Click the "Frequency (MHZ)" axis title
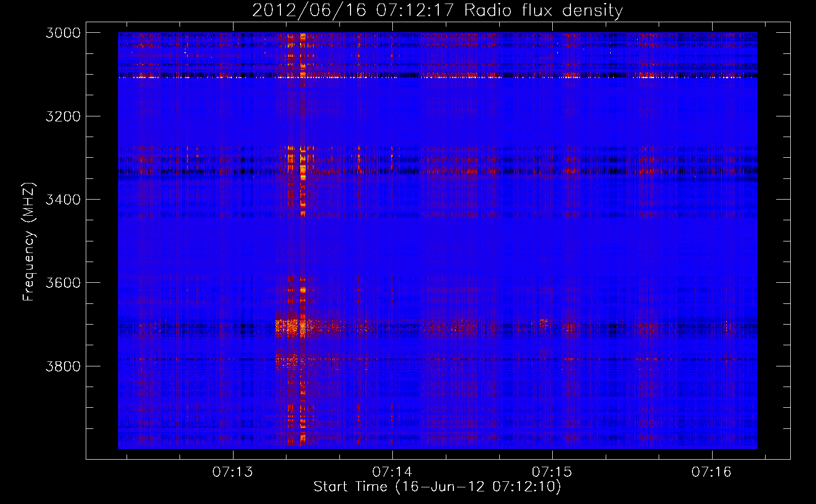This screenshot has width=816, height=504. [29, 242]
